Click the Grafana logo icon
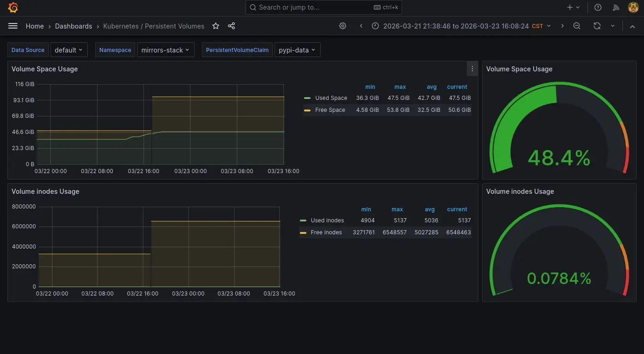644x354 pixels. click(x=13, y=7)
